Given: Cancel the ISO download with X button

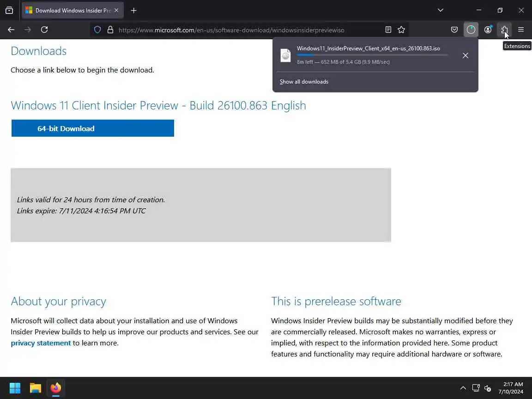Looking at the screenshot, I should 465,55.
